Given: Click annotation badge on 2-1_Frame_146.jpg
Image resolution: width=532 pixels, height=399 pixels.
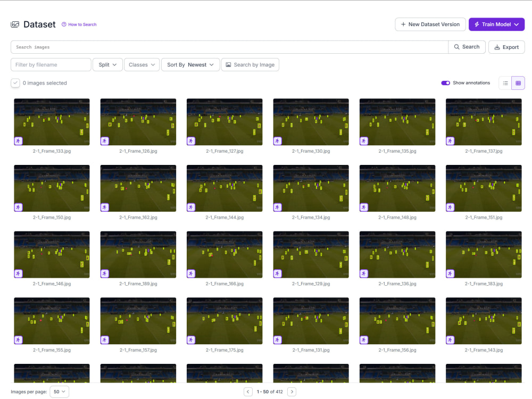Looking at the screenshot, I should [x=18, y=273].
